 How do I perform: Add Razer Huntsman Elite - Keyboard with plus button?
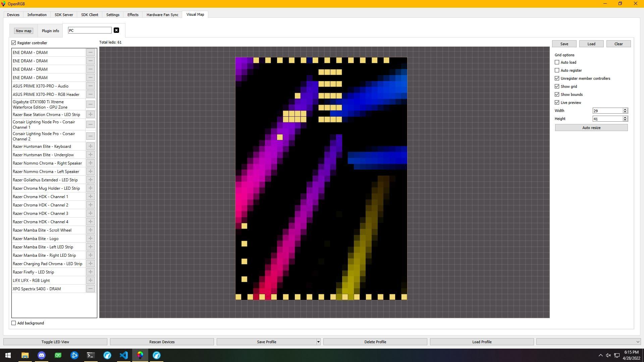tap(90, 146)
